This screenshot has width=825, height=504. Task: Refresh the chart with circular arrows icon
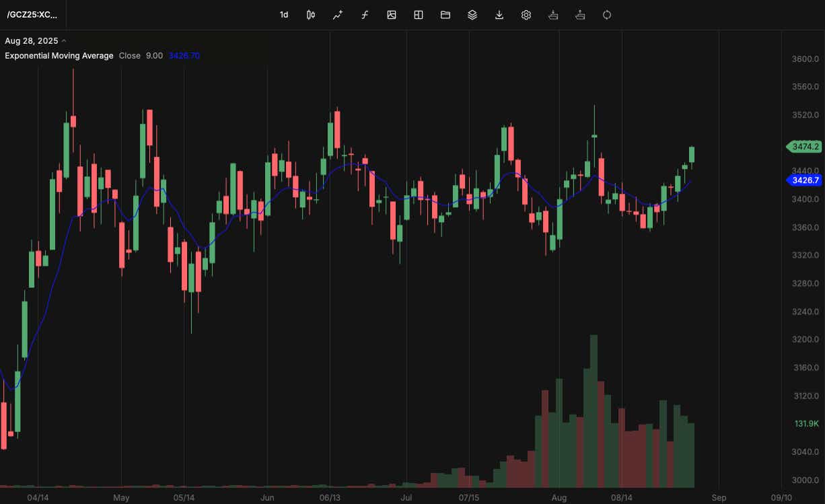tap(607, 15)
